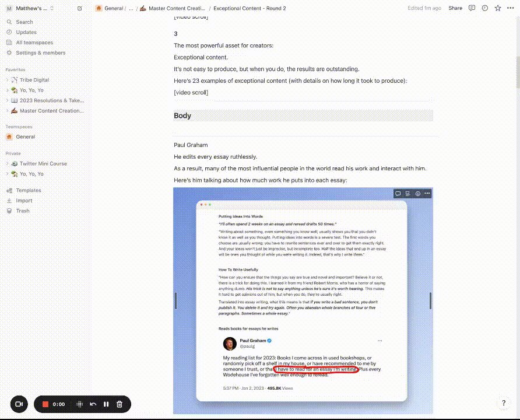Click the Paul Graham tweet screenshot image
This screenshot has width=520, height=420.
pos(303,300)
